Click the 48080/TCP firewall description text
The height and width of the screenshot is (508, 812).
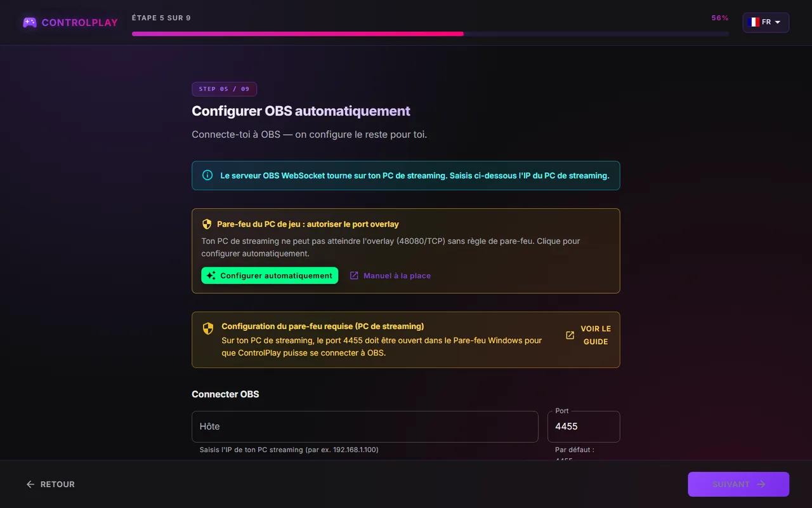pos(391,247)
